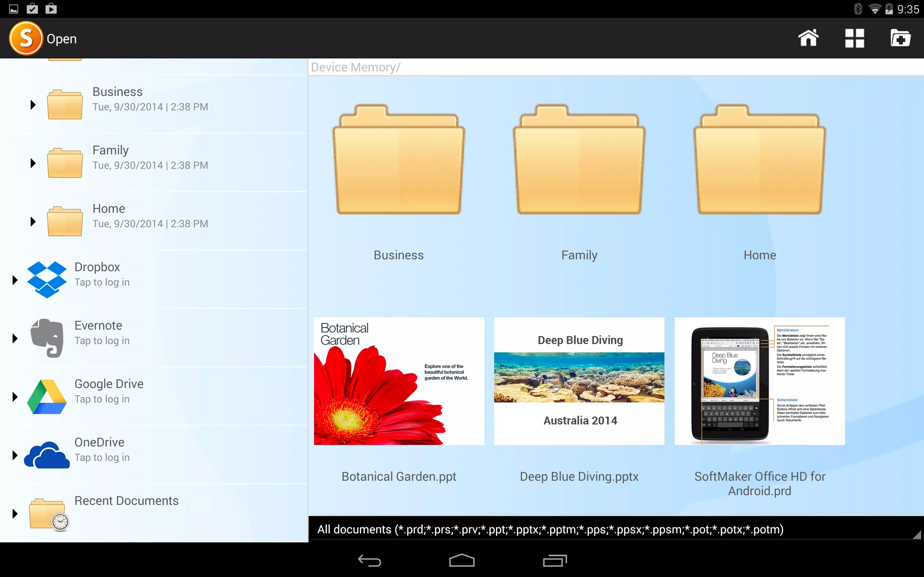Tap the SoftMaker orange S logo
The image size is (924, 577).
pyautogui.click(x=26, y=38)
